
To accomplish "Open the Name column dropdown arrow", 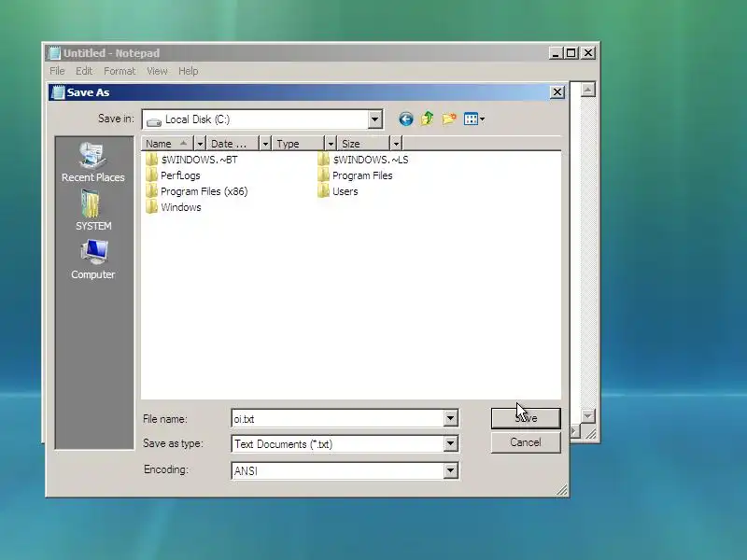I will [200, 144].
